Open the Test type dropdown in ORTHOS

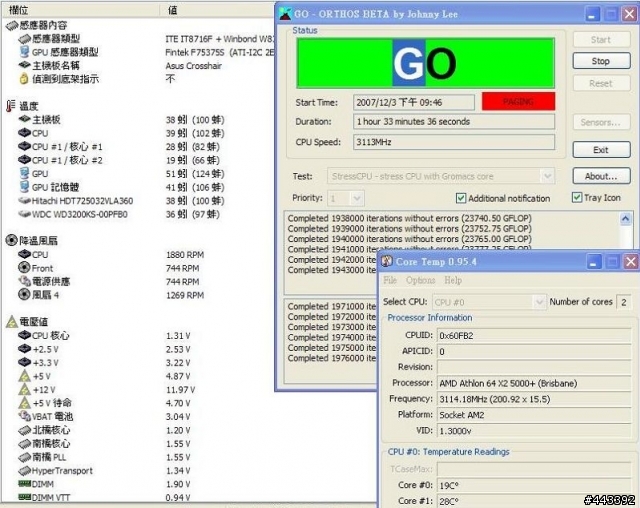(547, 176)
